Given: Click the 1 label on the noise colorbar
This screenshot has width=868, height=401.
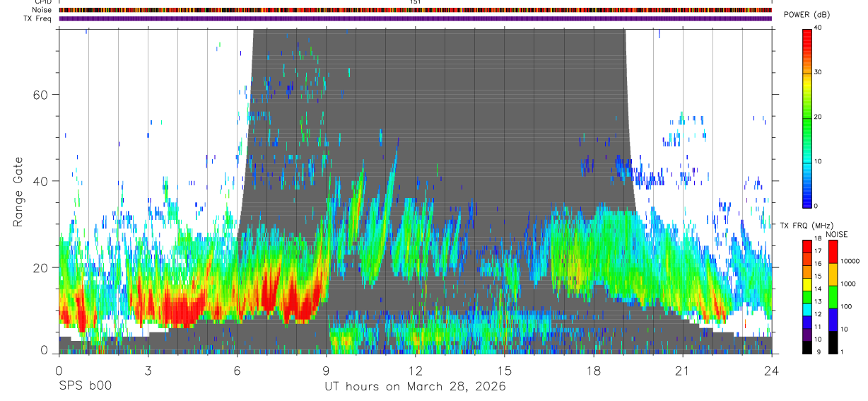Looking at the screenshot, I should 842,351.
